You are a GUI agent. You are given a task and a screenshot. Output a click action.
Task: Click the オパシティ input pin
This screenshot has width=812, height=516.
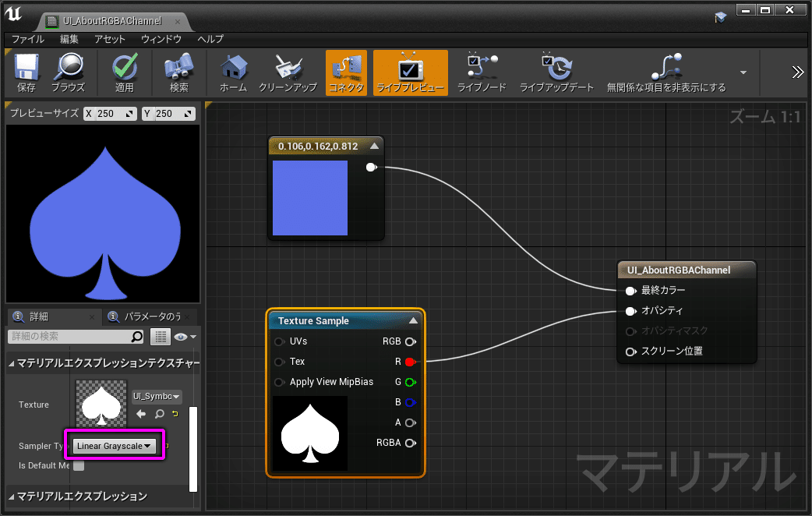click(x=630, y=311)
